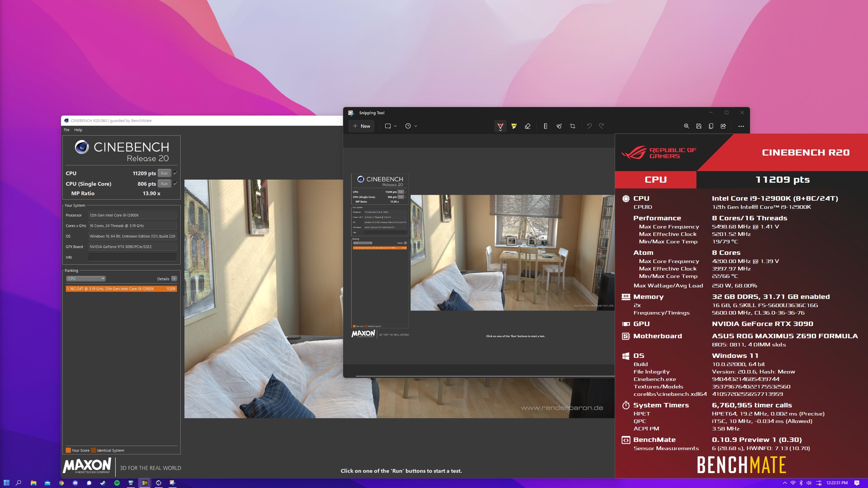
Task: Open the File menu in Cinebench
Action: 66,130
